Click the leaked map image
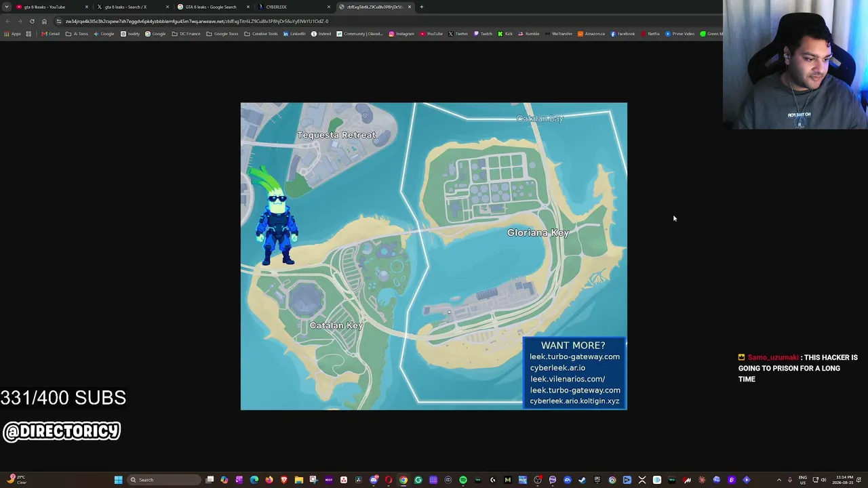This screenshot has height=488, width=868. pyautogui.click(x=434, y=256)
